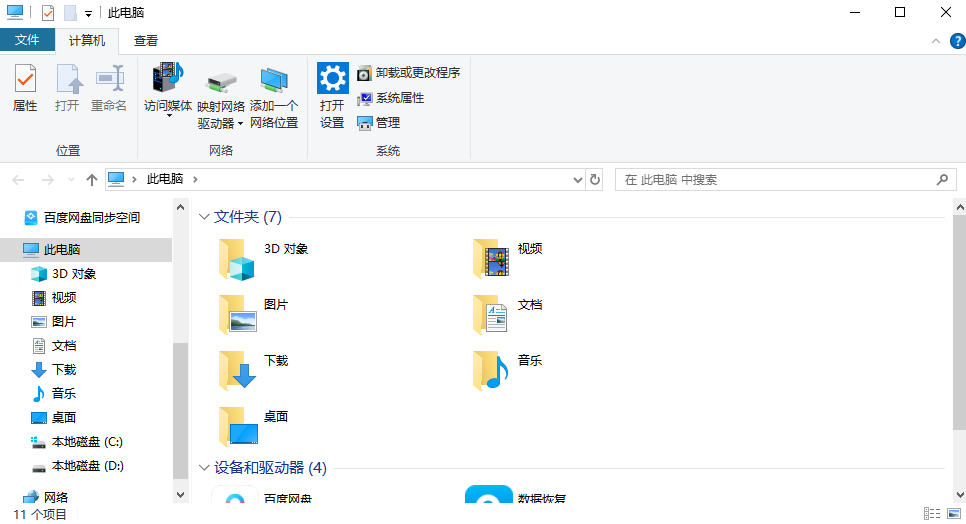Switch to large icons view in status bar

[x=954, y=514]
